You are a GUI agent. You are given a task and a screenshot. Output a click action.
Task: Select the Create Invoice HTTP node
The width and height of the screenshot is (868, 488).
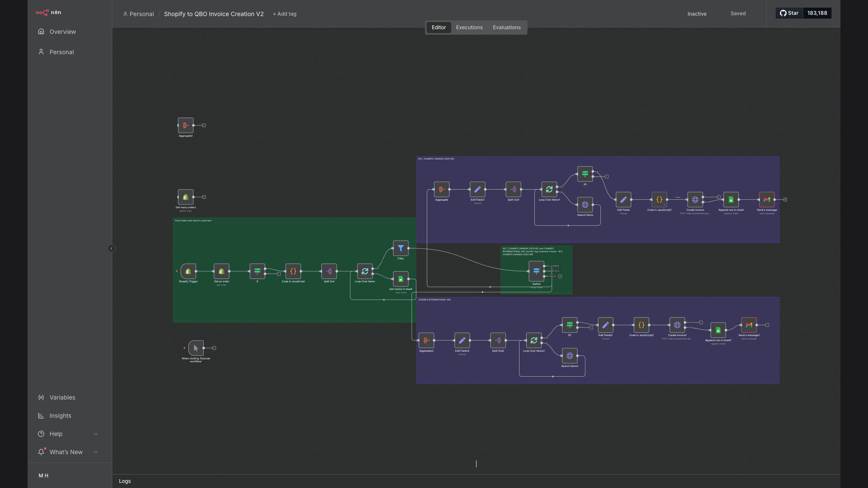point(695,199)
